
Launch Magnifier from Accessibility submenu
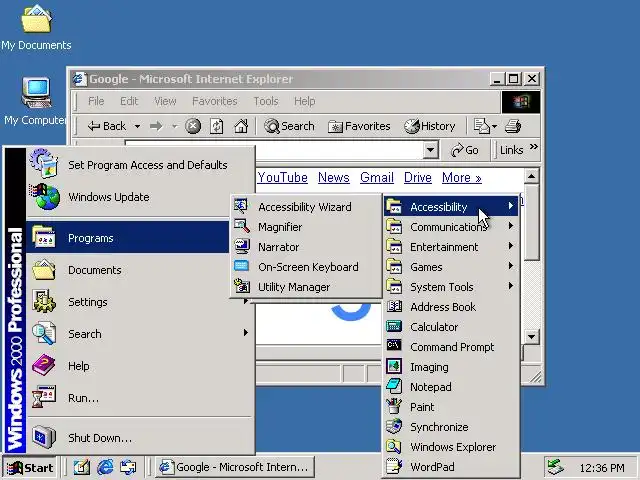306,227
